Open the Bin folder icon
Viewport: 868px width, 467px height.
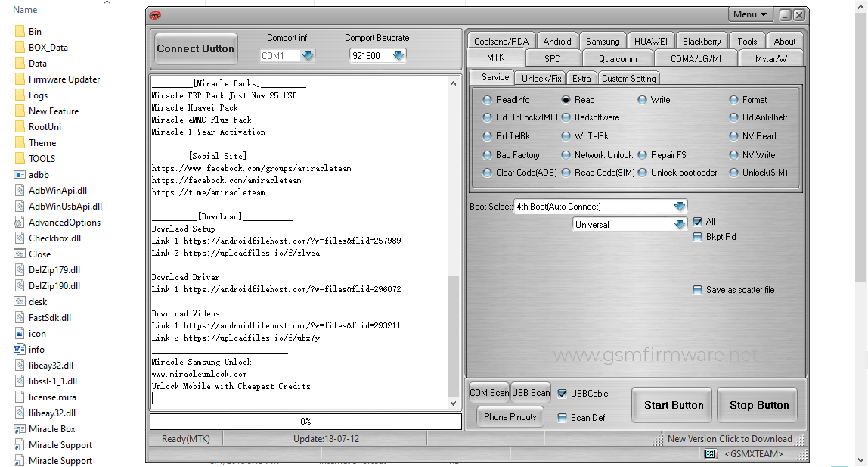20,32
